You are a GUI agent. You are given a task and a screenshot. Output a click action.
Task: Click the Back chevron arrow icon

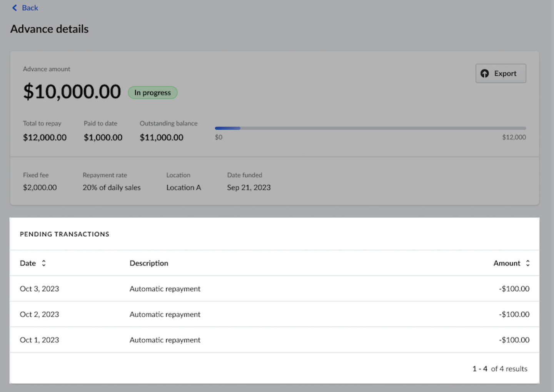[15, 8]
